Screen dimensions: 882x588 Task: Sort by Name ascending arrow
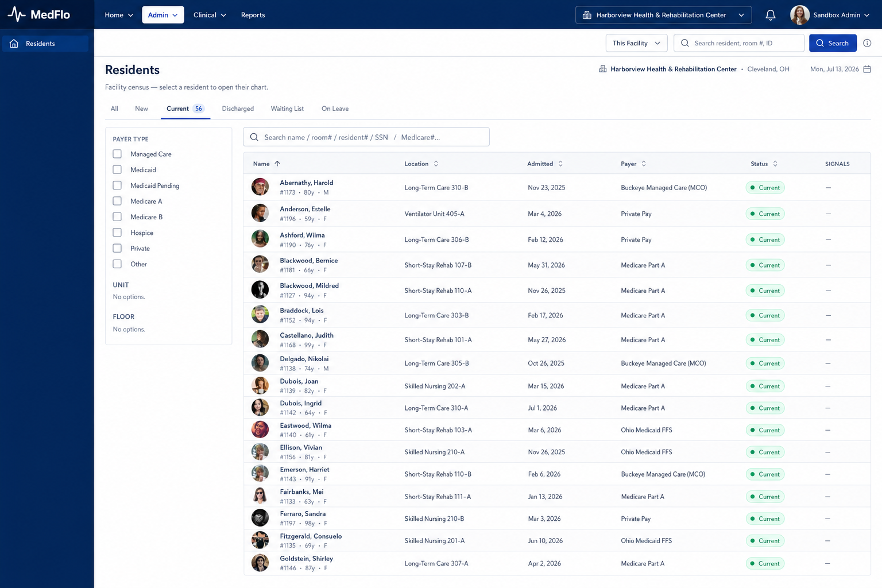(x=277, y=164)
